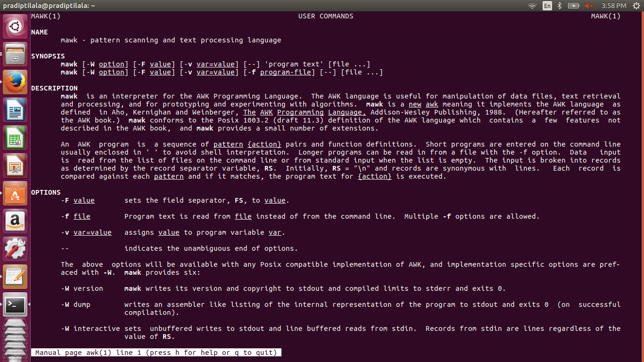Open Firefox from the launcher
Viewport: 644px width, 362px height.
point(15,82)
